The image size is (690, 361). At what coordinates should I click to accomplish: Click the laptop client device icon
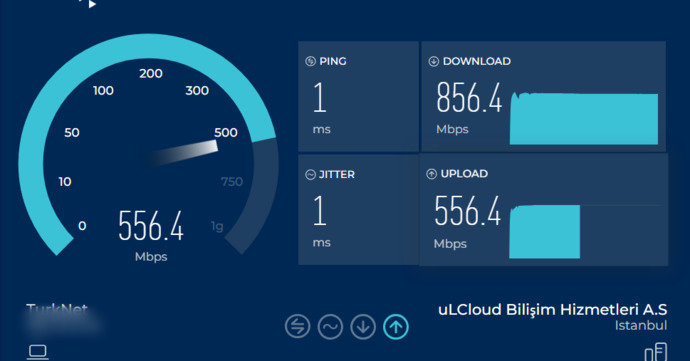(38, 352)
